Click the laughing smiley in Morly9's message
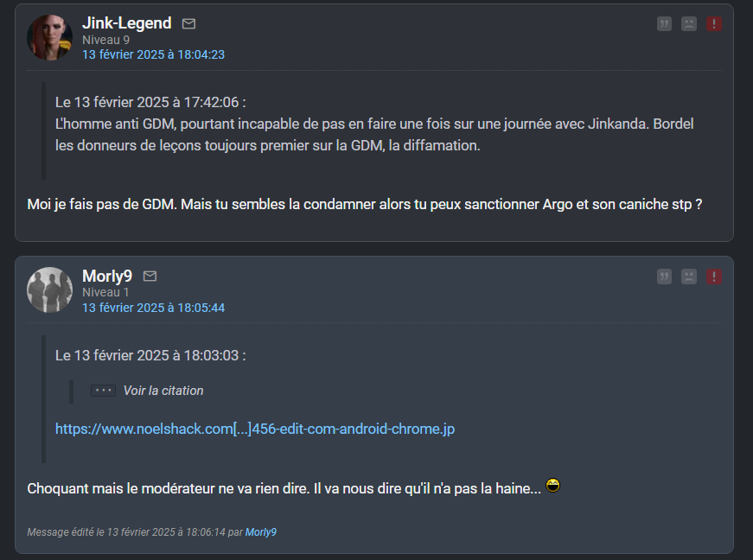 click(x=552, y=486)
